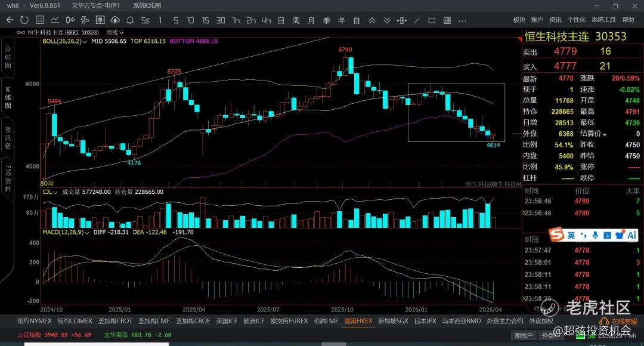Select the 纽约NYMEX exchange tab
644x346 pixels.
35,321
